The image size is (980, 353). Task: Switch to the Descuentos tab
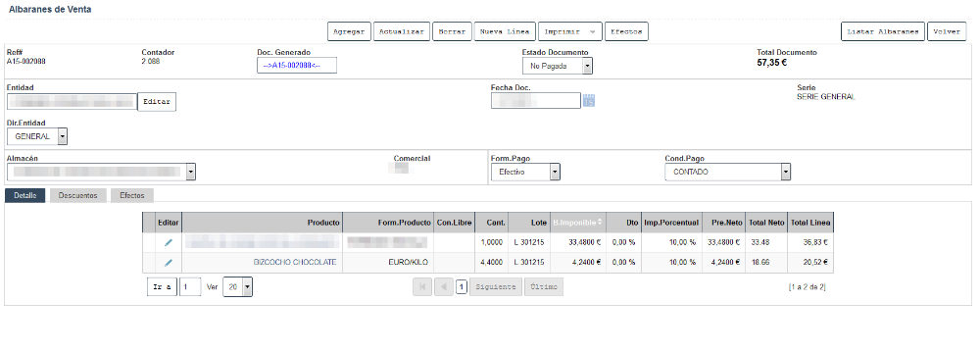[78, 195]
